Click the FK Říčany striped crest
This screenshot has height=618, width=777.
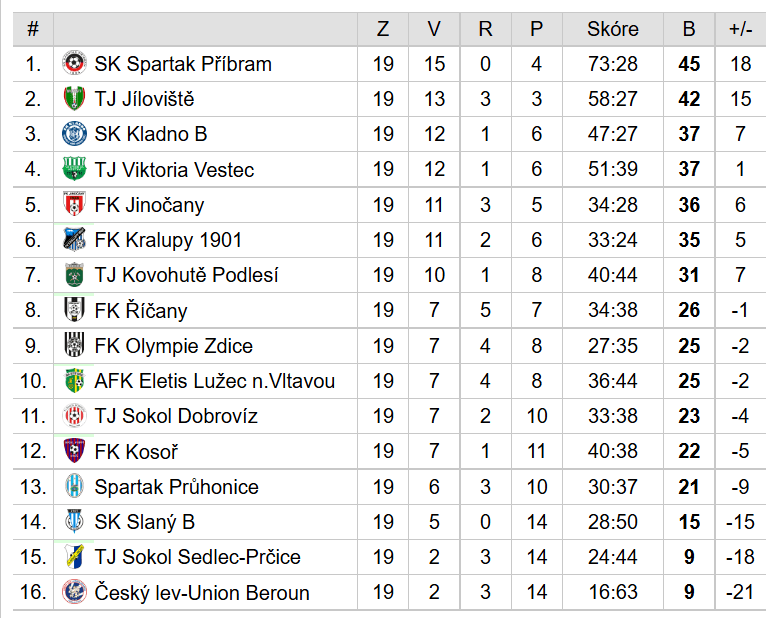(x=74, y=310)
